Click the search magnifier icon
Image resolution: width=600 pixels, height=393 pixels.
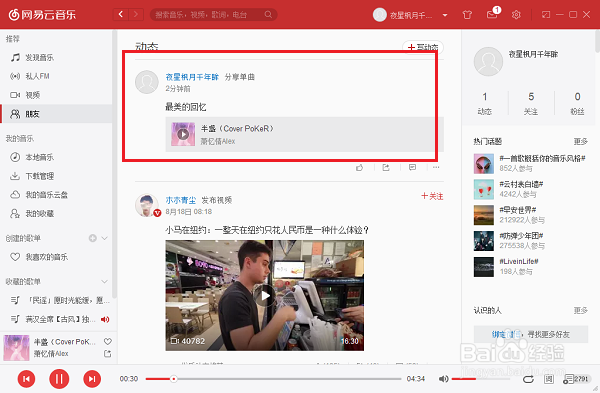click(x=268, y=15)
